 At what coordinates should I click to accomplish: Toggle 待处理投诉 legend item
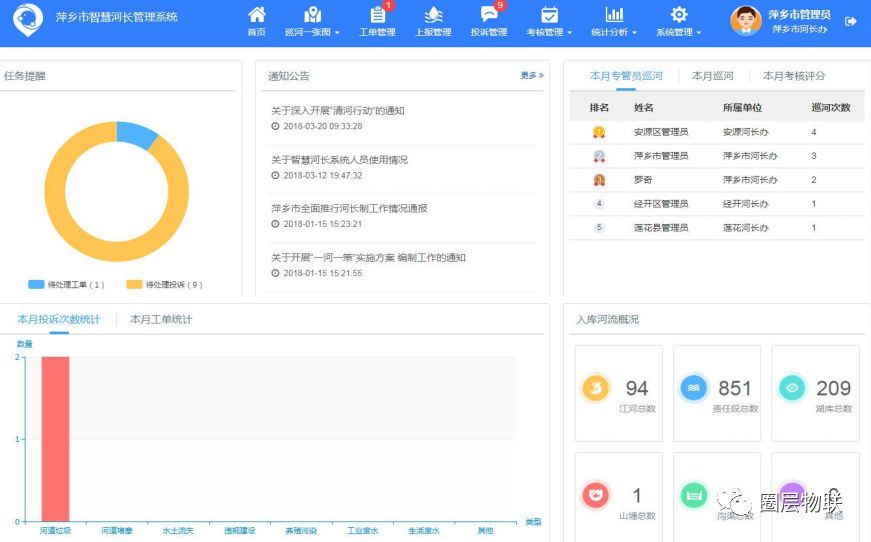coord(164,284)
